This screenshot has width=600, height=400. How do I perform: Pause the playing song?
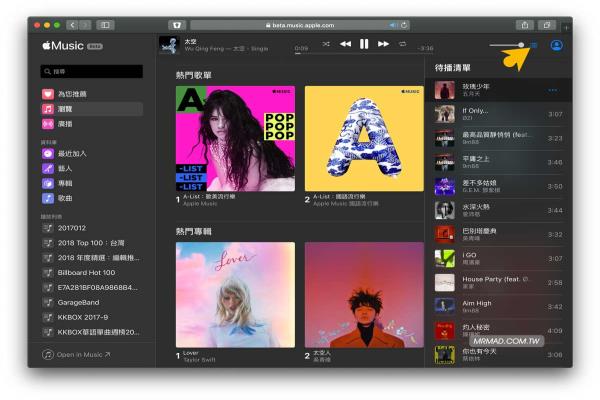[364, 44]
